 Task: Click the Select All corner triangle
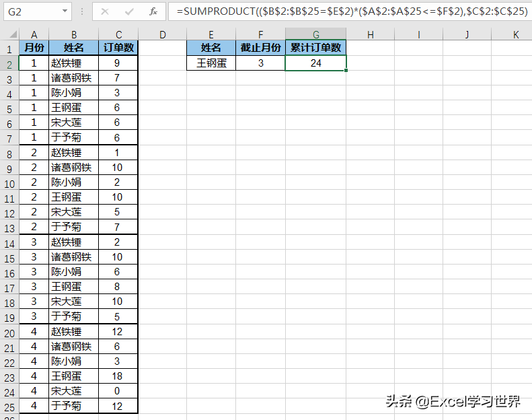(13, 34)
